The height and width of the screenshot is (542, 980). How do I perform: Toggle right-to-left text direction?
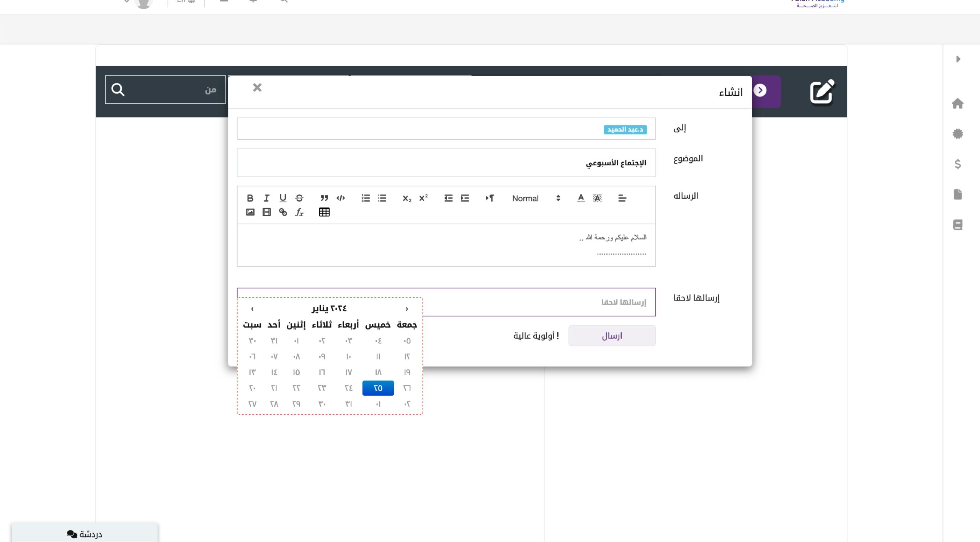(490, 198)
